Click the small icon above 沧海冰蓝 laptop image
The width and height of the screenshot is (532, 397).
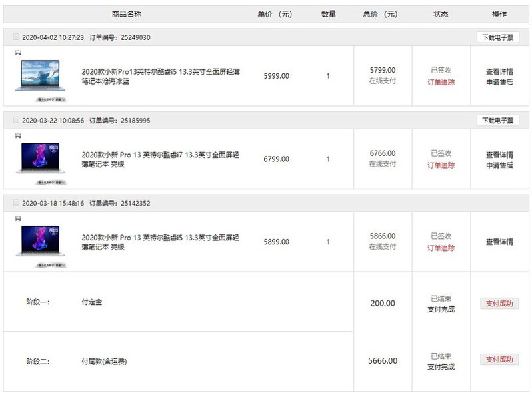[18, 53]
